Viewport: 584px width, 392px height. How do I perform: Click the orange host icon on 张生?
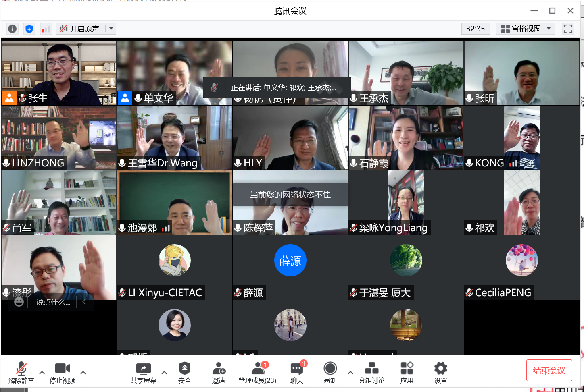[x=9, y=98]
